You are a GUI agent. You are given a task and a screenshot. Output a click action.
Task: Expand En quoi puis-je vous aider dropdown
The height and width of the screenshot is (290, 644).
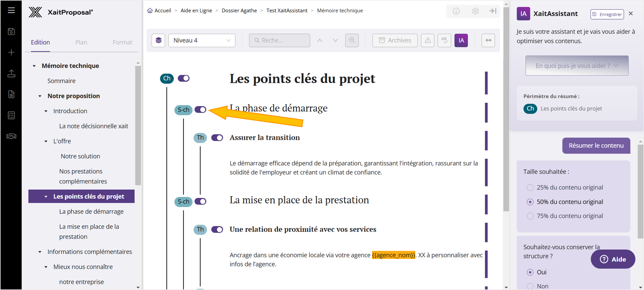pos(577,65)
